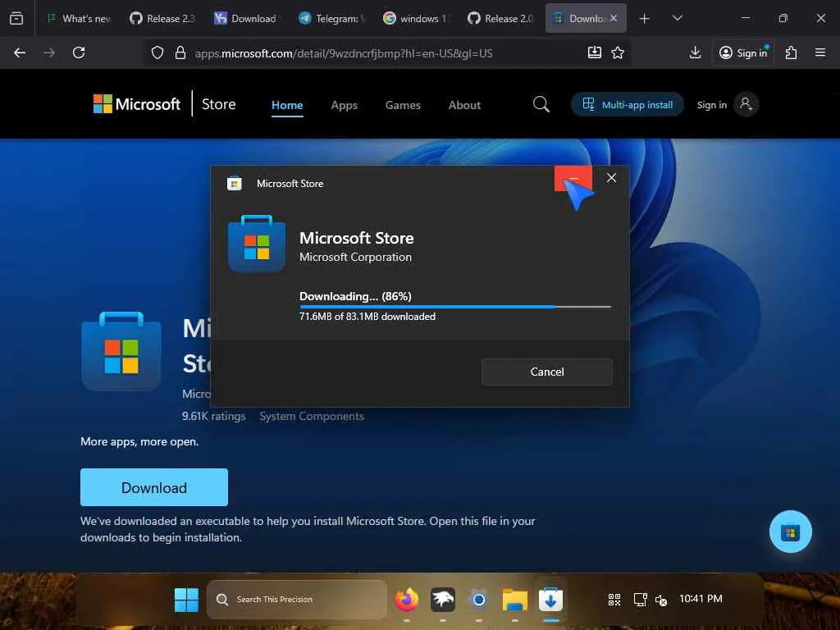Click the Store installer taskbar icon
This screenshot has height=630, width=840.
coord(550,600)
